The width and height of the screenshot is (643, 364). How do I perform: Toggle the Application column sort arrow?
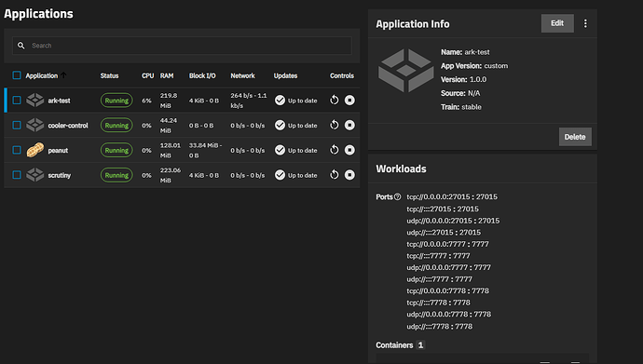(x=63, y=75)
